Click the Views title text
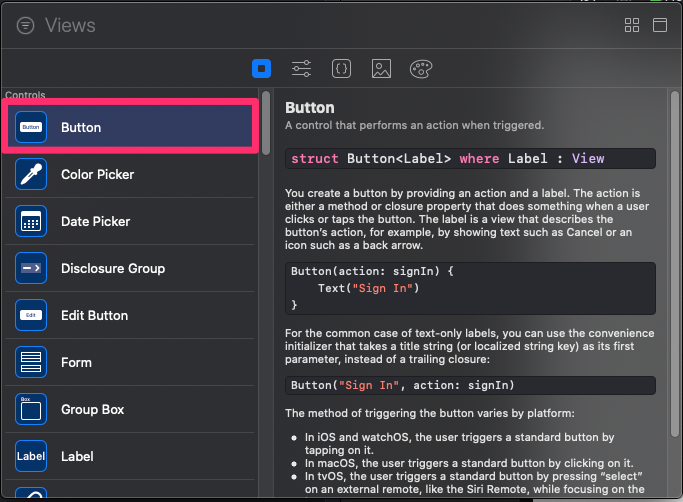 tap(70, 25)
